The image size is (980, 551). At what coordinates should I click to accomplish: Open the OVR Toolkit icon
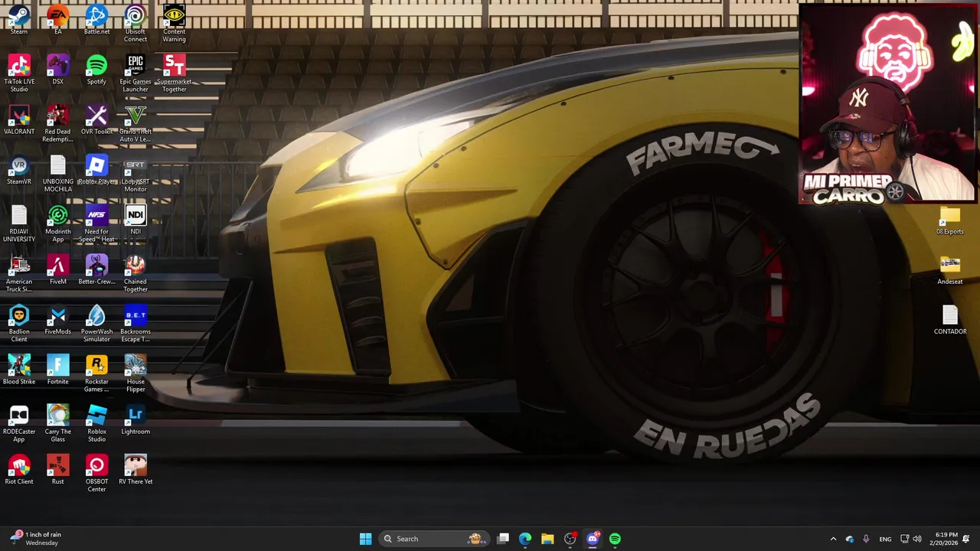tap(96, 119)
